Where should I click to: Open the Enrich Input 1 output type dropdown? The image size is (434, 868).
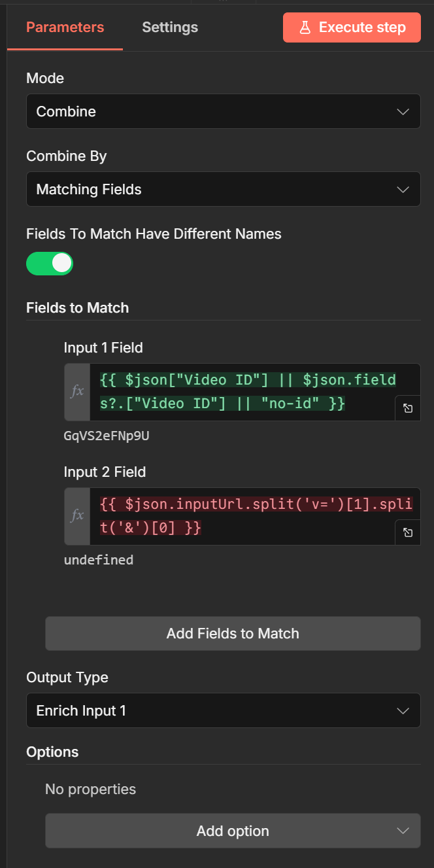coord(222,710)
